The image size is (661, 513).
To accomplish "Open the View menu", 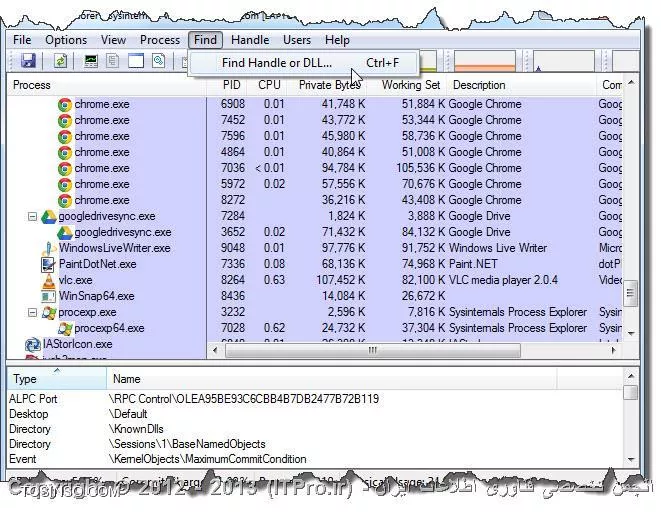I will [x=113, y=40].
